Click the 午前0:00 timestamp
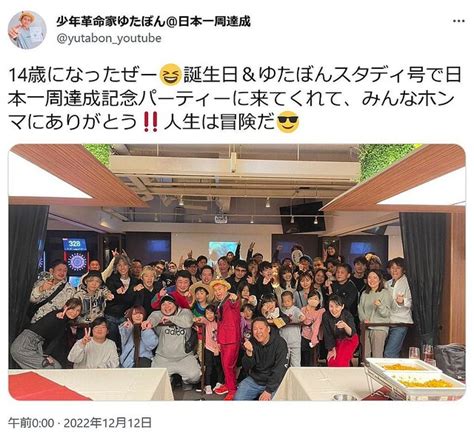 coord(31,423)
